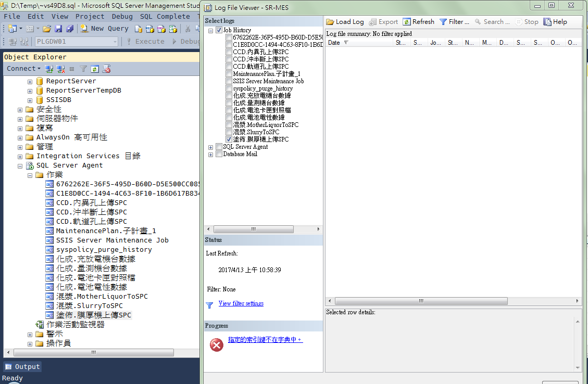The image size is (588, 384).
Task: Click the New Query toolbar button
Action: coord(105,29)
